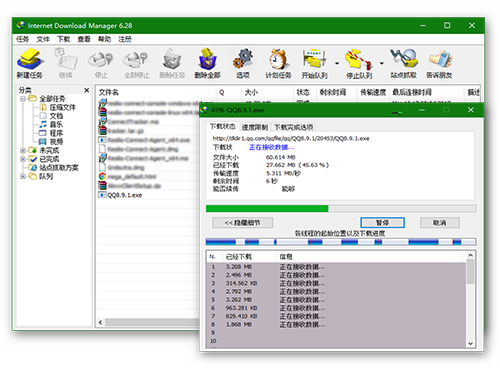Click the 暂停 (pause) button

tap(382, 223)
